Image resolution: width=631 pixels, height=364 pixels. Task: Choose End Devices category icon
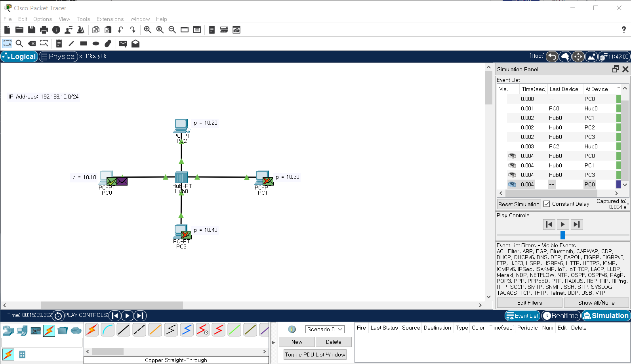click(22, 330)
